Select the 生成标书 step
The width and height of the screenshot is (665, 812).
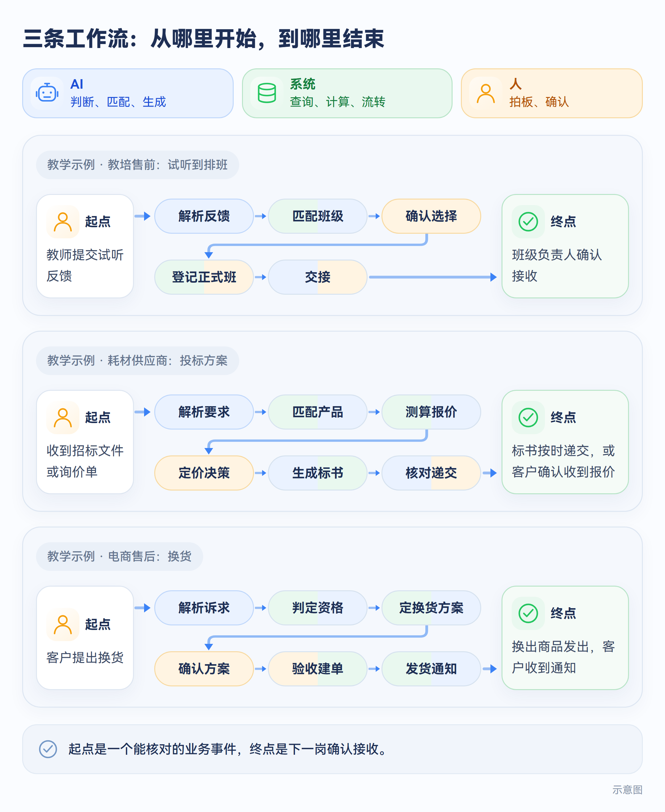coord(317,473)
